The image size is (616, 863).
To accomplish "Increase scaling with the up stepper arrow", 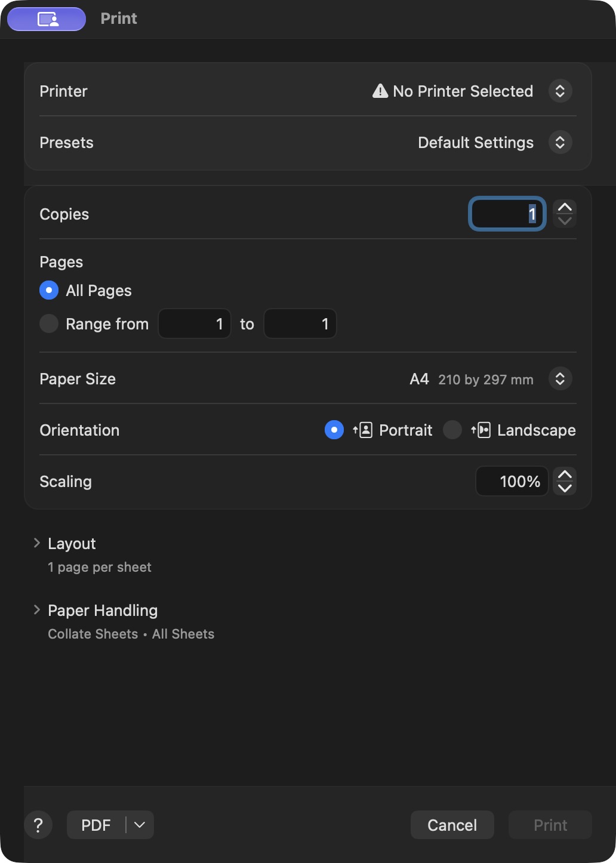I will [x=565, y=474].
